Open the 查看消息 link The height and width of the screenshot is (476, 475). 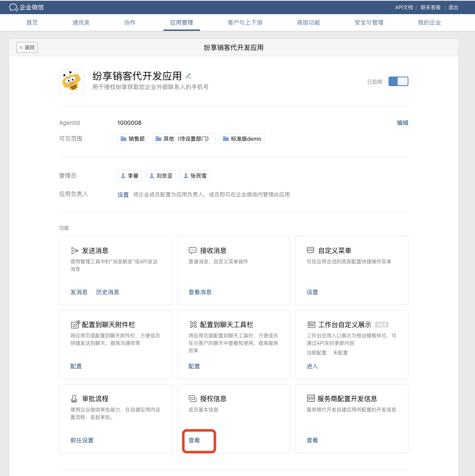pos(200,292)
